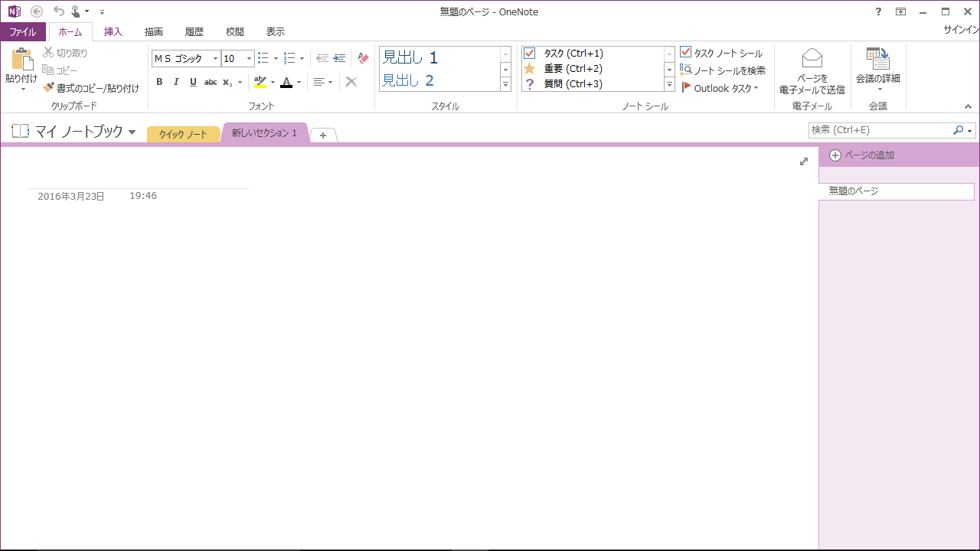This screenshot has height=551, width=980.
Task: Expand the tags gallery more arrow
Action: [669, 85]
